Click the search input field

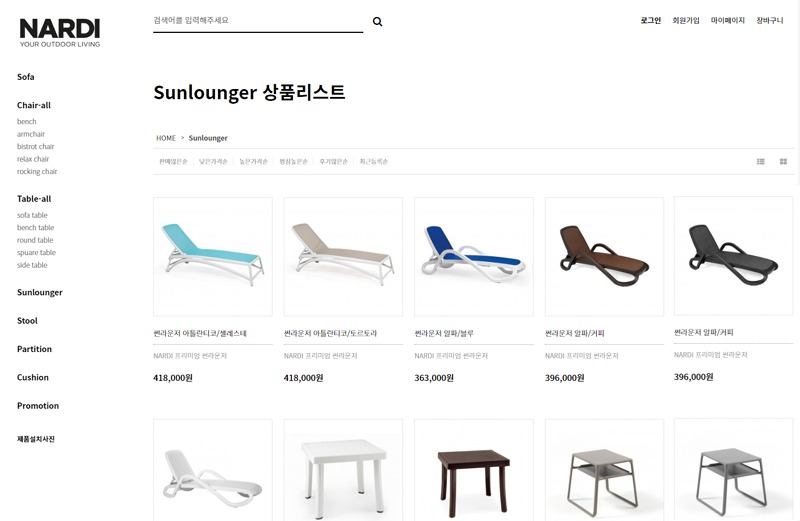coord(258,21)
